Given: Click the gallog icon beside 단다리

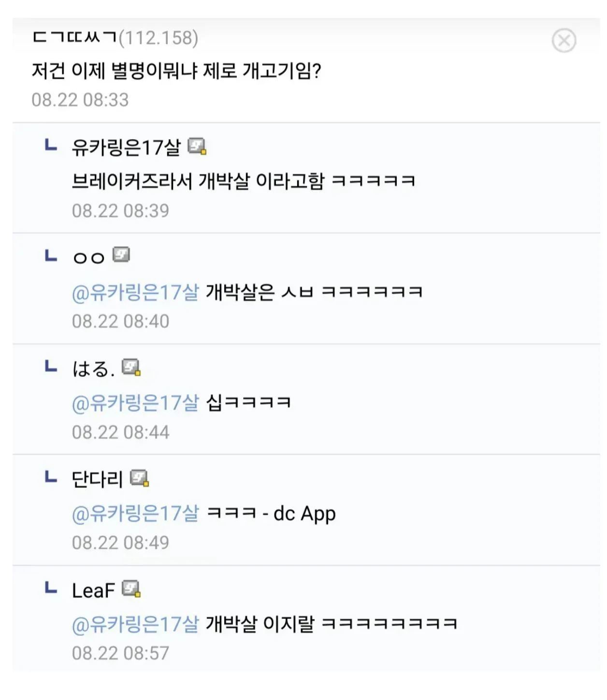Looking at the screenshot, I should (x=140, y=478).
